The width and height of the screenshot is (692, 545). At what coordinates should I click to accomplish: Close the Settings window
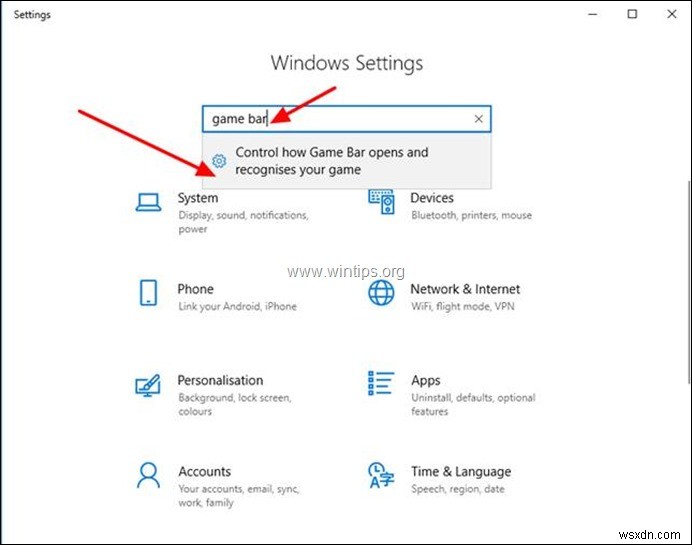(x=672, y=14)
